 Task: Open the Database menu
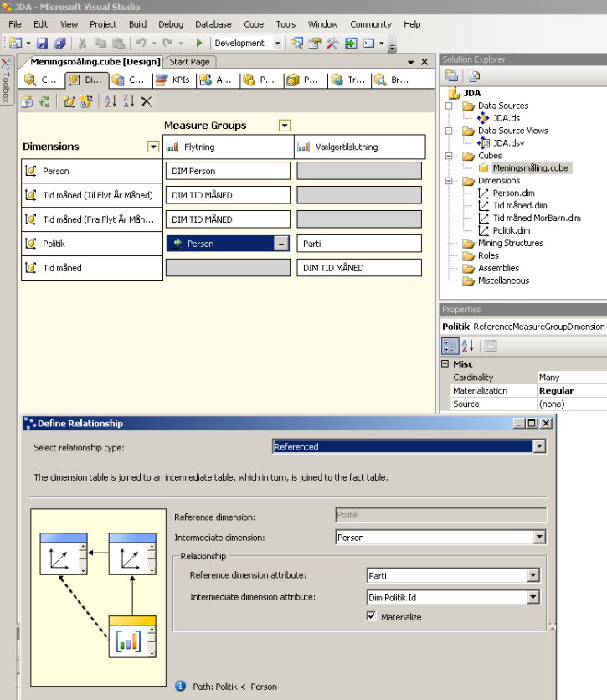[x=213, y=24]
